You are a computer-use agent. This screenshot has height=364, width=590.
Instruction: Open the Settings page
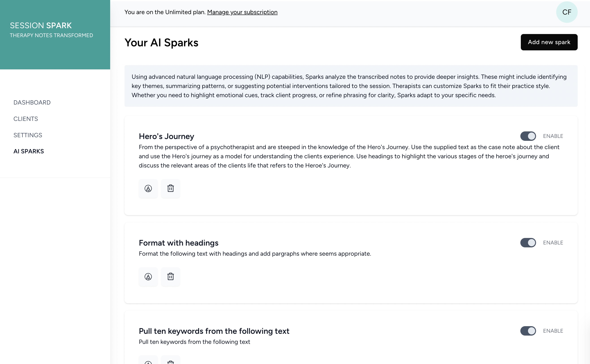coord(28,135)
